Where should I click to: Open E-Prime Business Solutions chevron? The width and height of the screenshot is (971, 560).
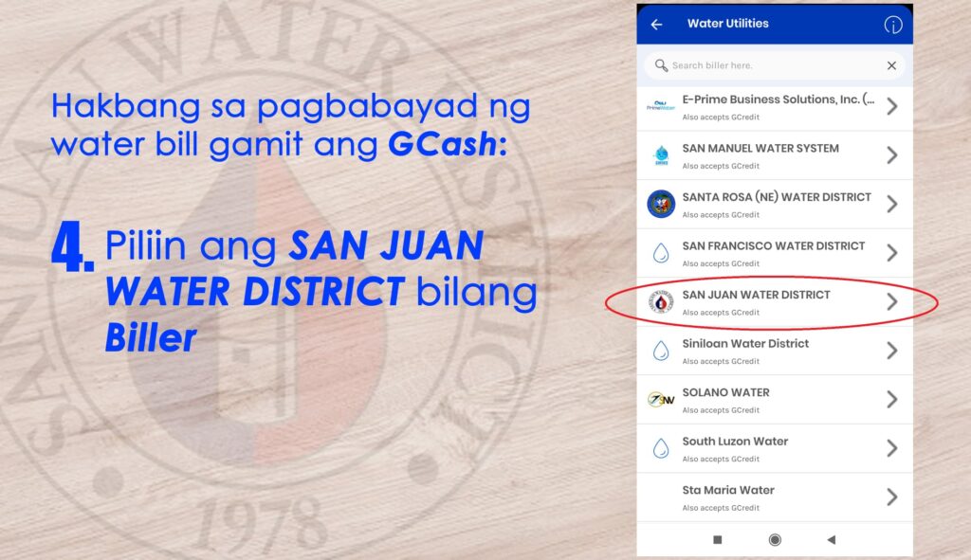[x=891, y=106]
